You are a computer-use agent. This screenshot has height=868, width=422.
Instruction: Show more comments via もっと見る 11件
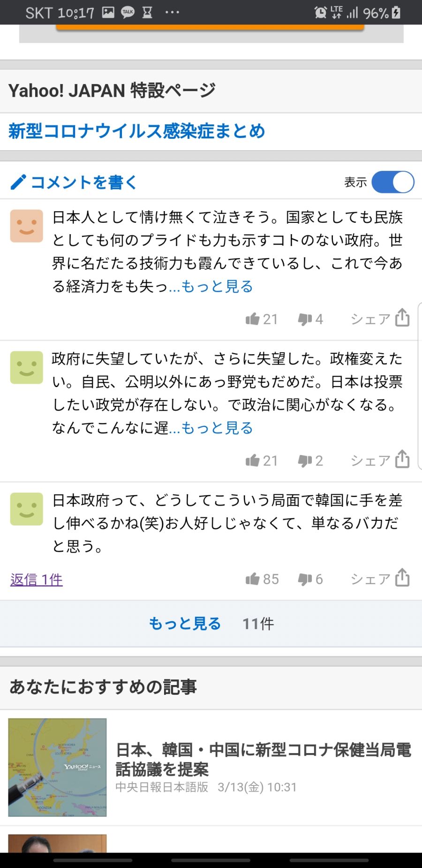[x=211, y=624]
